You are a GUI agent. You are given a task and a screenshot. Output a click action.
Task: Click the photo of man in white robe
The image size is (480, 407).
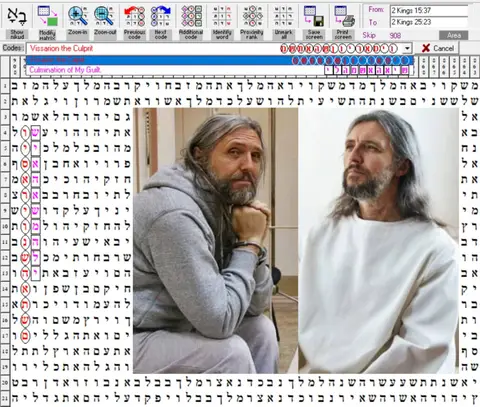pyautogui.click(x=379, y=240)
